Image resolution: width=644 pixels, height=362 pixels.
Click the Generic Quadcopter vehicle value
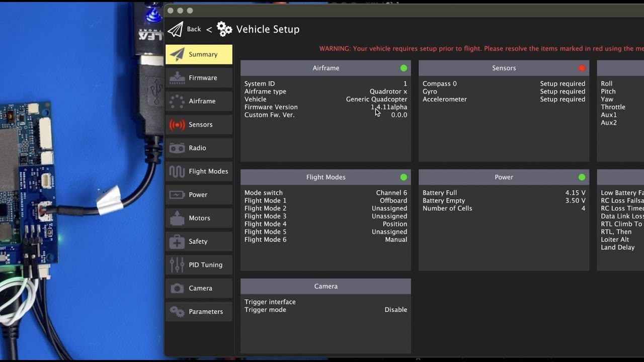(x=376, y=100)
